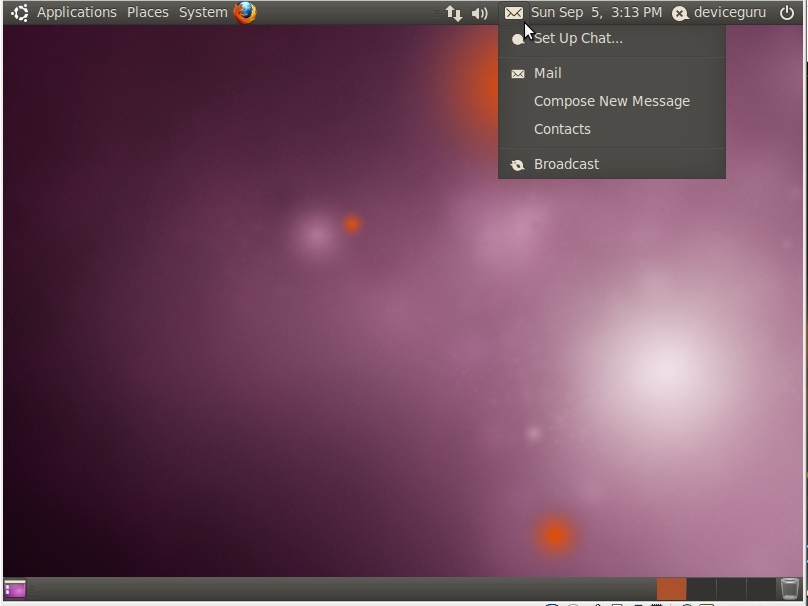
Task: Switch to the fourth workspace
Action: point(761,589)
